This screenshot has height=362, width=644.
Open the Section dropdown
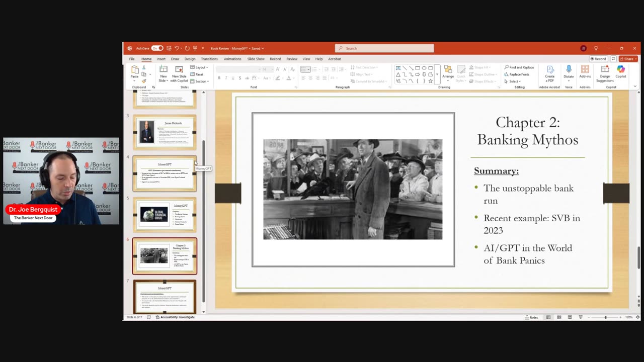point(200,81)
